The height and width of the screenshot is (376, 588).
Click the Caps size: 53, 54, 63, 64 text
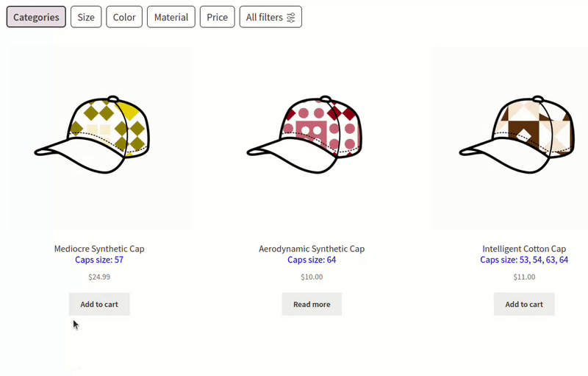[524, 260]
